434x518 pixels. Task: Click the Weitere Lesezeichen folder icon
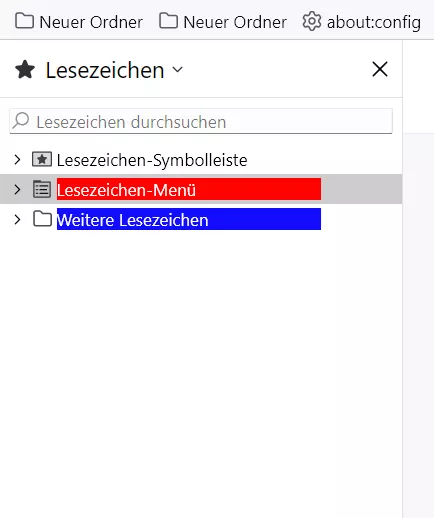(x=42, y=219)
